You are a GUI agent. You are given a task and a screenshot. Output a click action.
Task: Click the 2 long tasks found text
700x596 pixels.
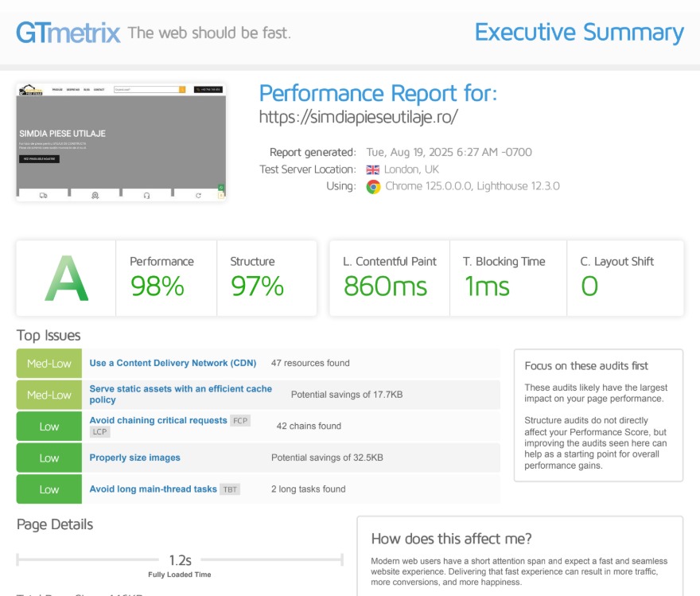click(x=309, y=489)
